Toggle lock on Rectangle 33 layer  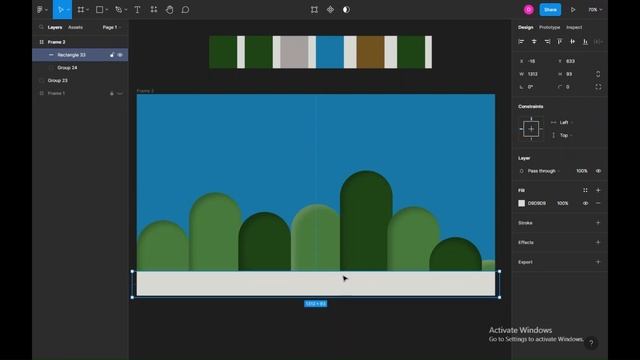pyautogui.click(x=111, y=55)
